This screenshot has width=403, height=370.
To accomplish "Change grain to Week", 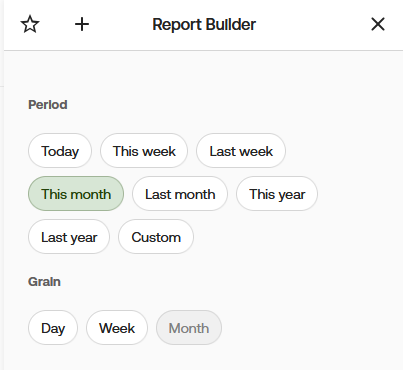I will click(x=117, y=328).
